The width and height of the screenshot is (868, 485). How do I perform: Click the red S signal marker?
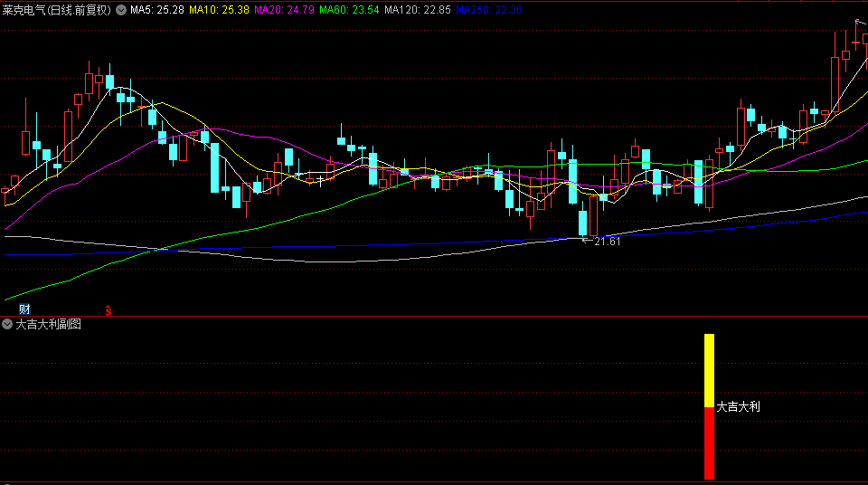(108, 310)
